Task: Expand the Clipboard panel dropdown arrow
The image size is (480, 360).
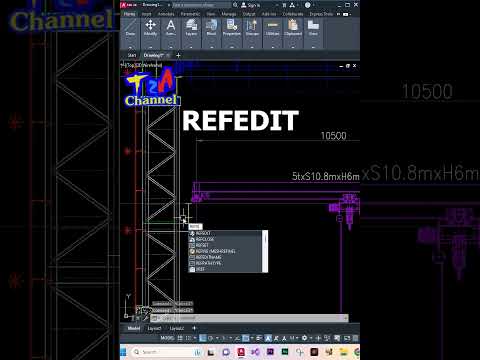Action: [x=293, y=47]
